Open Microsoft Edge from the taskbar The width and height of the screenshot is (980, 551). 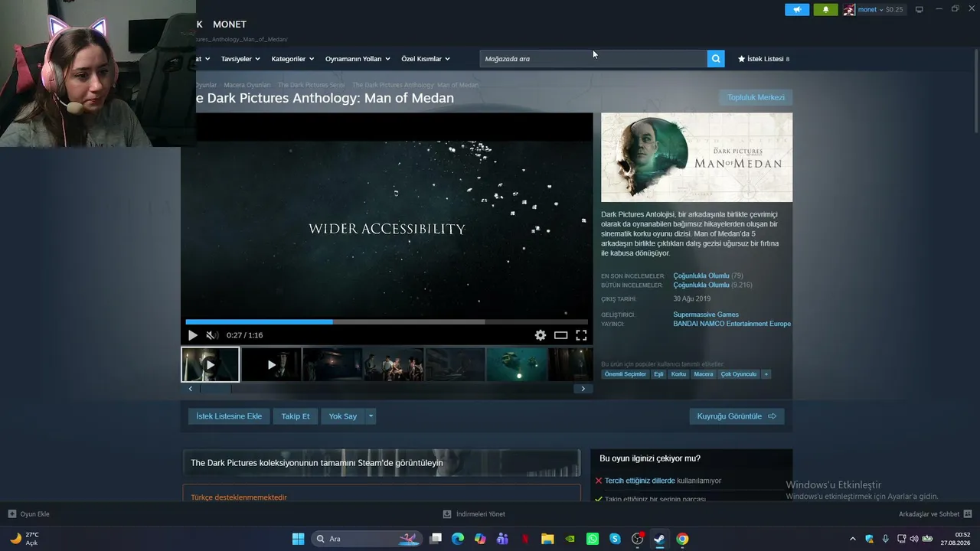pos(458,539)
